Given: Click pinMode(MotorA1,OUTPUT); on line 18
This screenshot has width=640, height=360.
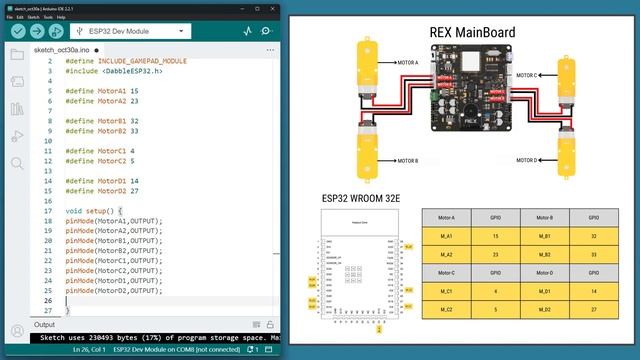Looking at the screenshot, I should point(114,221).
